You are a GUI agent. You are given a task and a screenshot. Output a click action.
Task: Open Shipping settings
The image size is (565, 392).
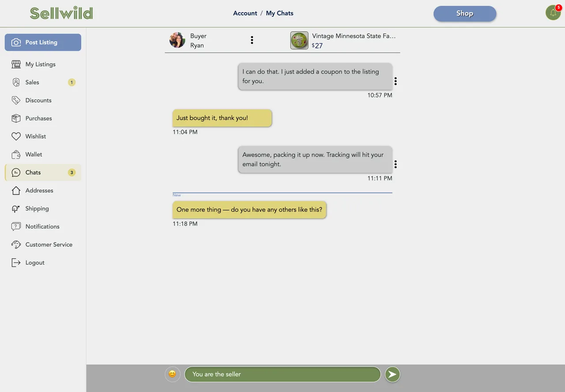pos(43,209)
